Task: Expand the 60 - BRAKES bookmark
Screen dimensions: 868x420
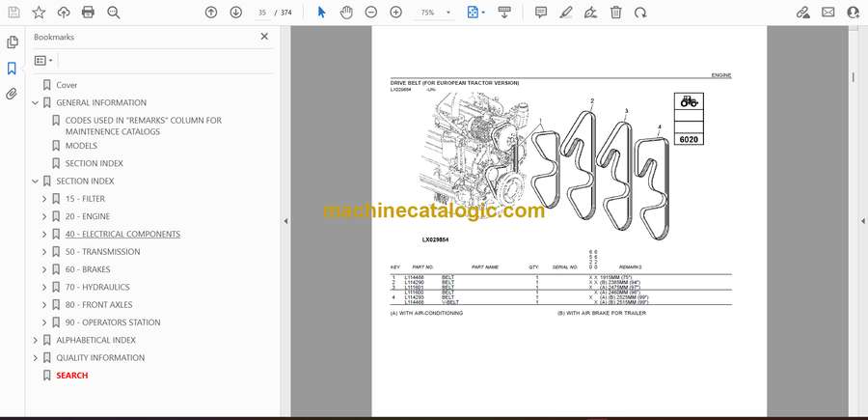Action: [44, 269]
